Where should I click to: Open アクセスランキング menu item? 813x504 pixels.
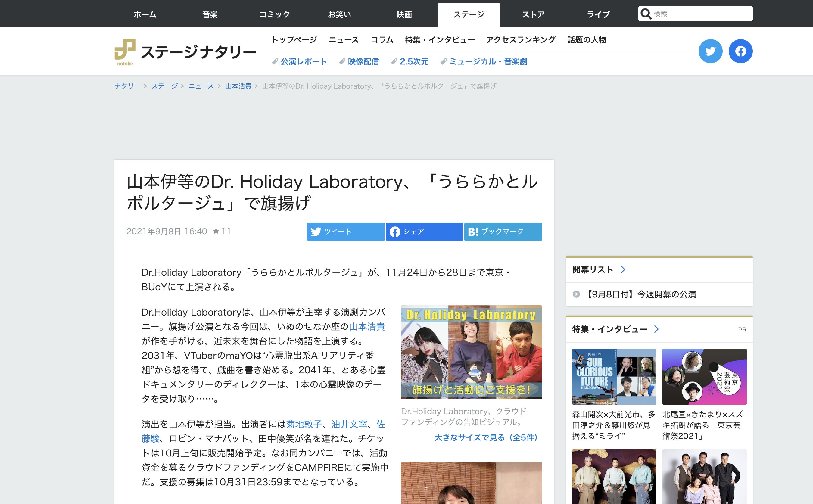pos(521,40)
